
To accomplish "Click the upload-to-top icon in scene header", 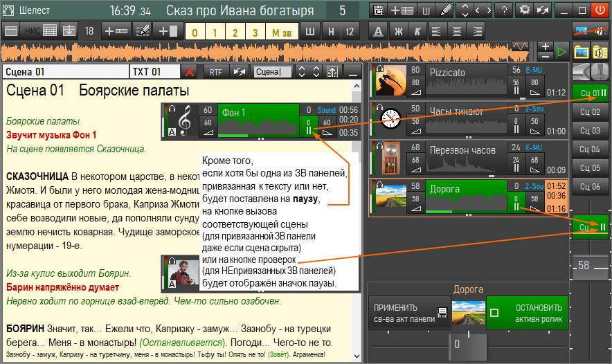I will click(x=332, y=72).
